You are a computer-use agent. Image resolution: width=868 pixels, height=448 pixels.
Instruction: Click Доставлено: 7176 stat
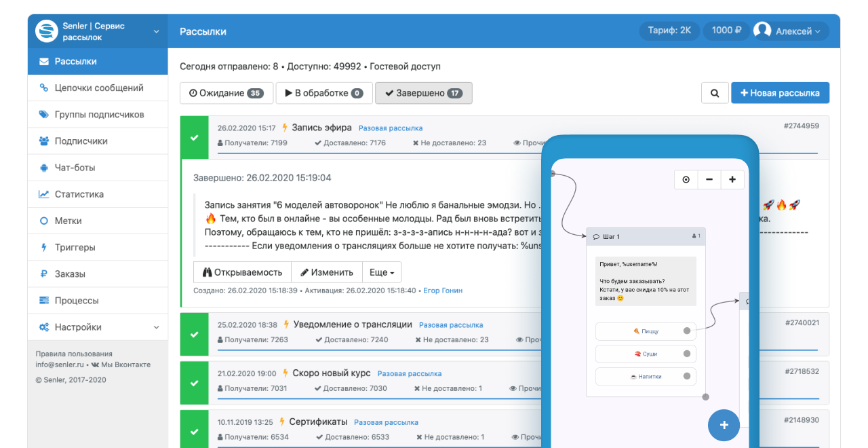pos(351,143)
